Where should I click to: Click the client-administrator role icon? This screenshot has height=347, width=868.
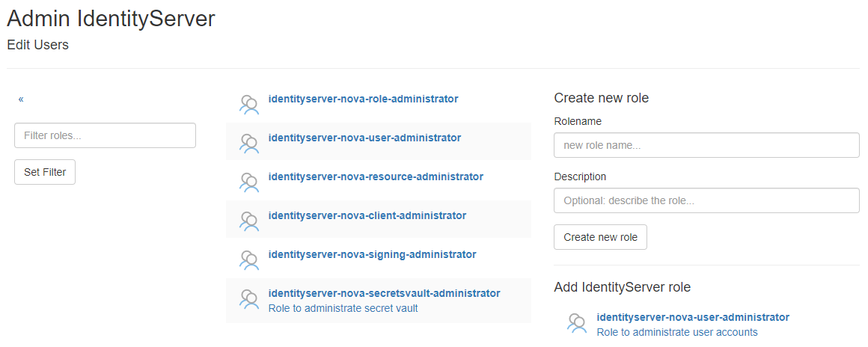point(248,221)
